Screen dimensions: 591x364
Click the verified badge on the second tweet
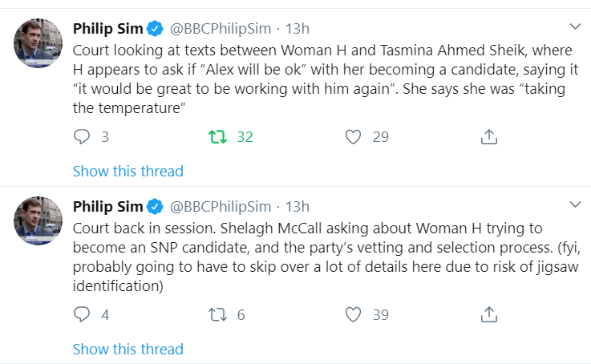tap(155, 207)
